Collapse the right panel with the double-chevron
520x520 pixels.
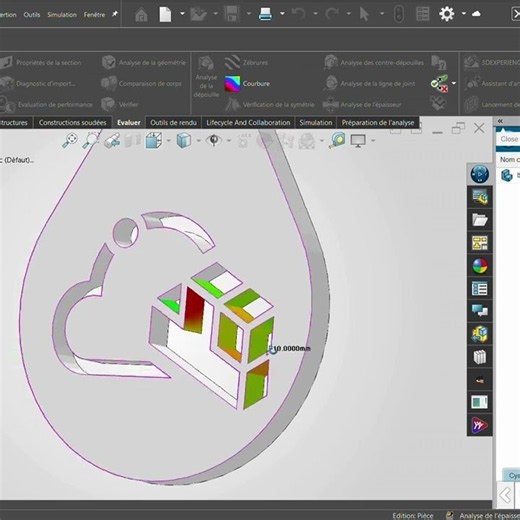tap(500, 121)
